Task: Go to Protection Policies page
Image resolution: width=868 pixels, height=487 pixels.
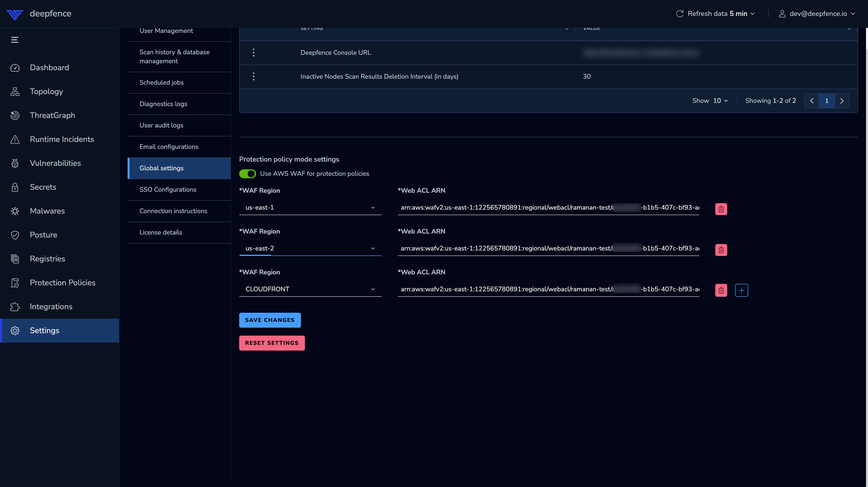Action: (x=62, y=283)
